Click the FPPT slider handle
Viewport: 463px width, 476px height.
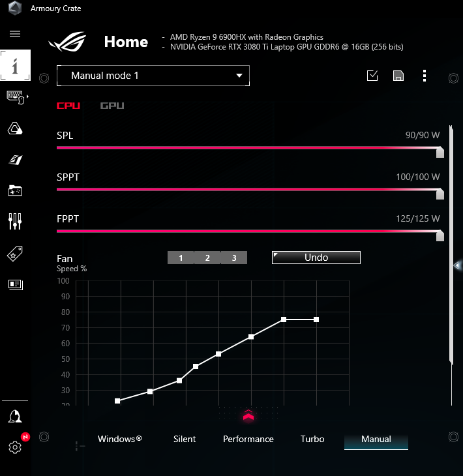click(440, 235)
